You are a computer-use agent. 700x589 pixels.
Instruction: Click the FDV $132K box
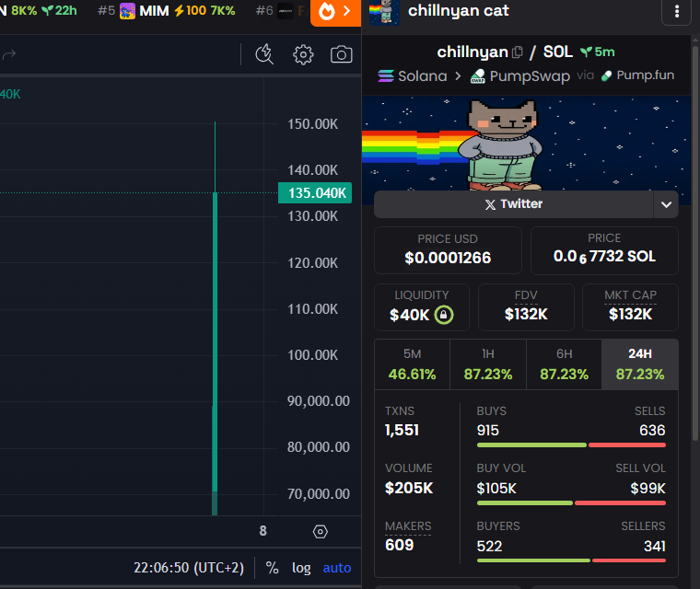tap(526, 307)
